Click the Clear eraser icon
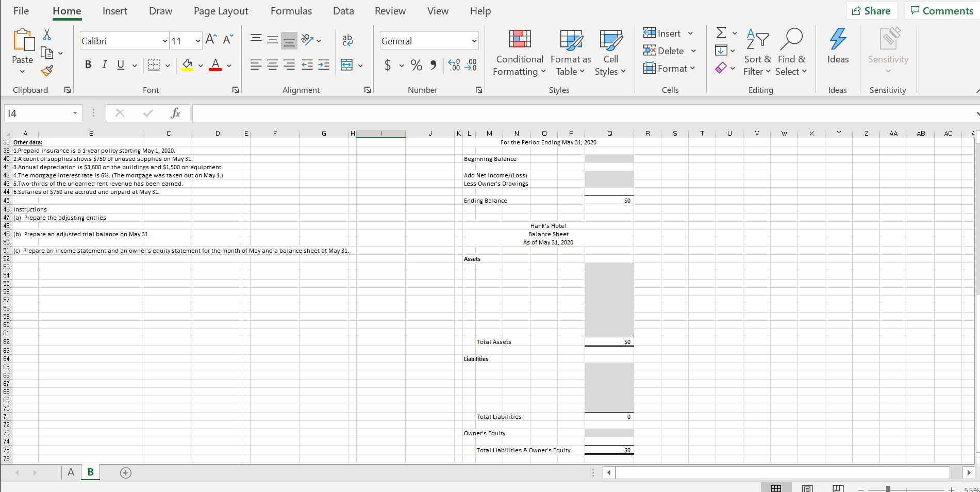This screenshot has width=980, height=492. coord(721,68)
